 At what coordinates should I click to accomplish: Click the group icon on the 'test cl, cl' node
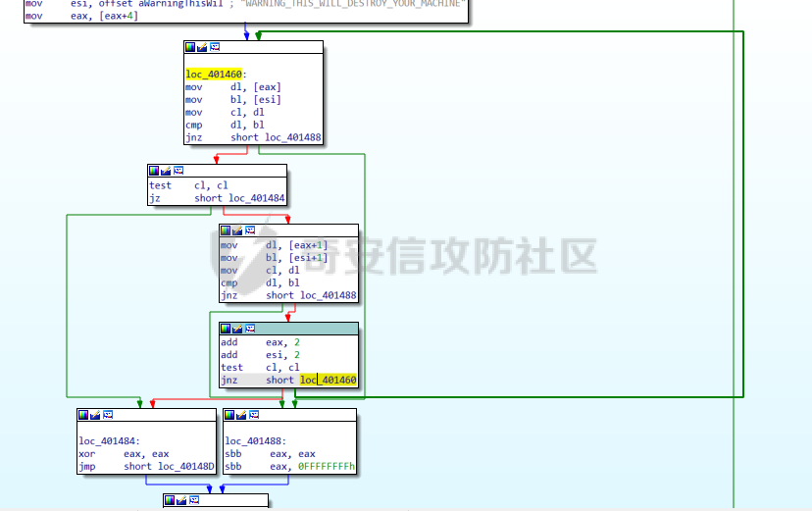pos(178,171)
